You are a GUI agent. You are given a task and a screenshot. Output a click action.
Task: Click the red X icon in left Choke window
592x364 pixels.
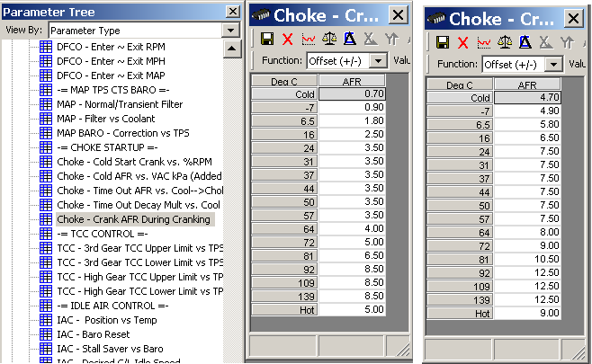[287, 39]
